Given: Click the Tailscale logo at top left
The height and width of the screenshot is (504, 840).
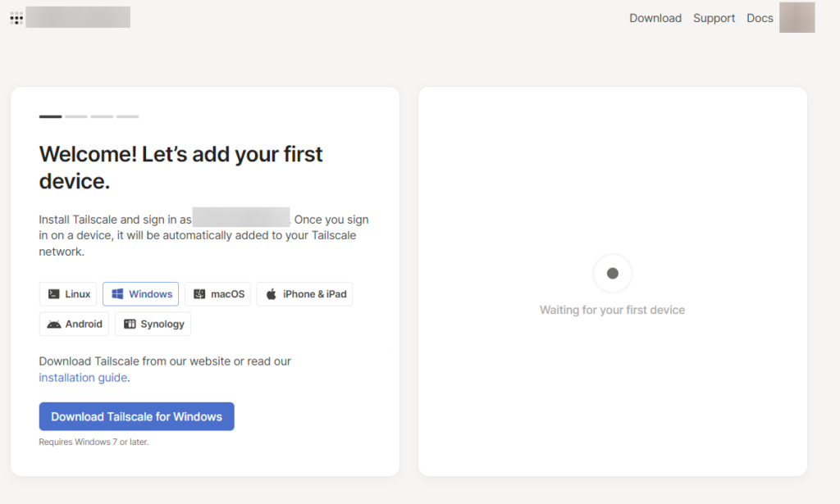Looking at the screenshot, I should [78, 17].
